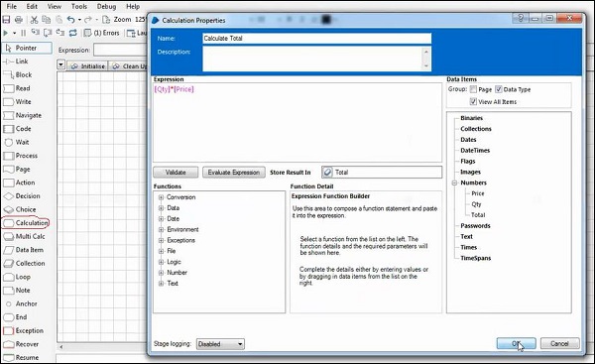
Task: Select the Choice stage tool
Action: [x=20, y=209]
